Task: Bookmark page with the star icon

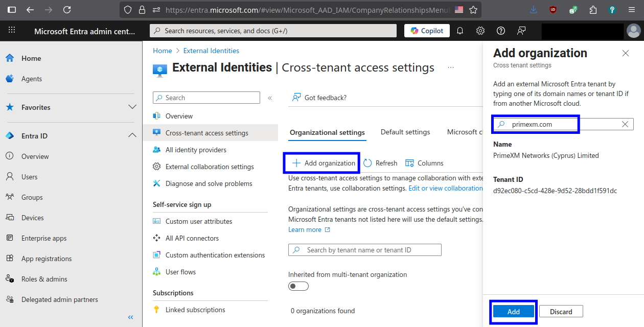Action: click(473, 10)
